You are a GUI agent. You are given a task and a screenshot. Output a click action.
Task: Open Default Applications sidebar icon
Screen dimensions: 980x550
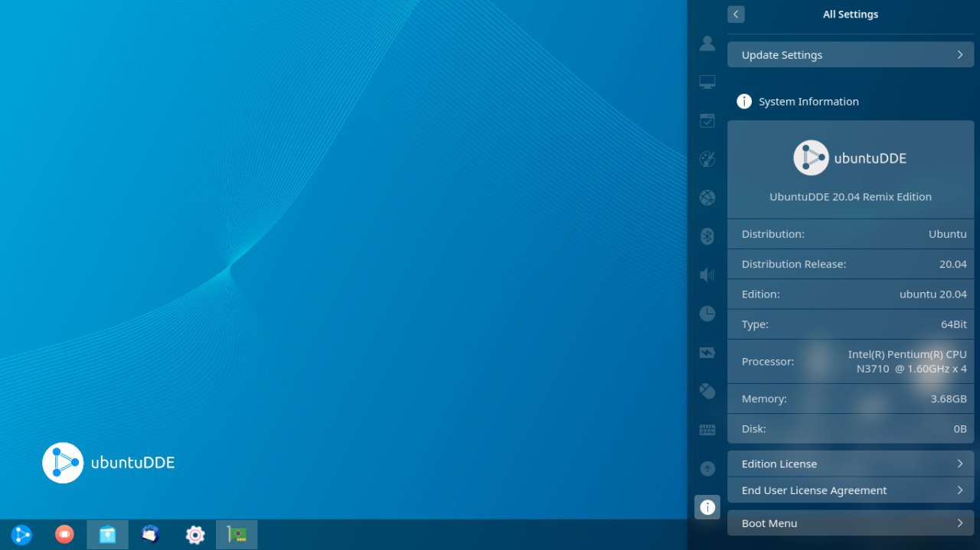point(707,121)
